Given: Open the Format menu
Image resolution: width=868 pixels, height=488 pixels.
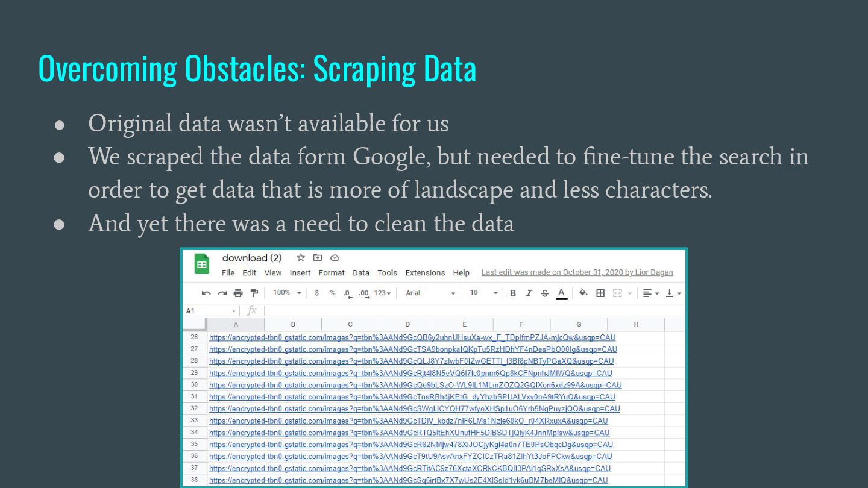Looking at the screenshot, I should 332,273.
